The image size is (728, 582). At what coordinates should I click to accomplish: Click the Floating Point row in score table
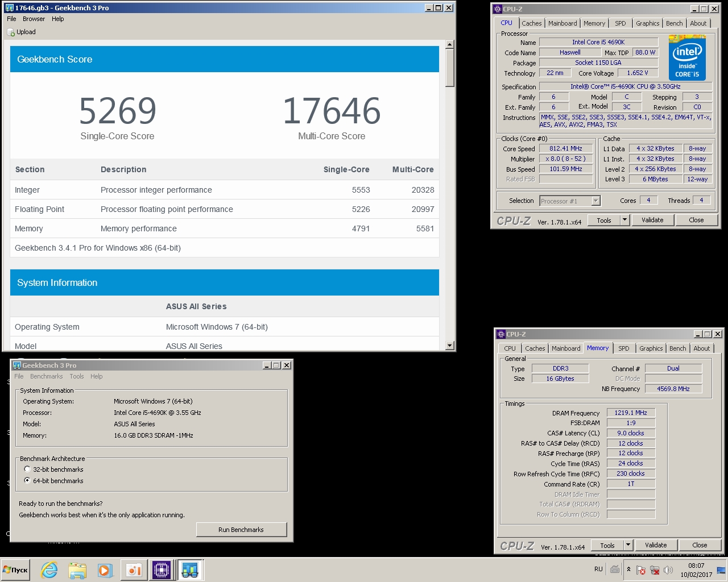point(225,209)
